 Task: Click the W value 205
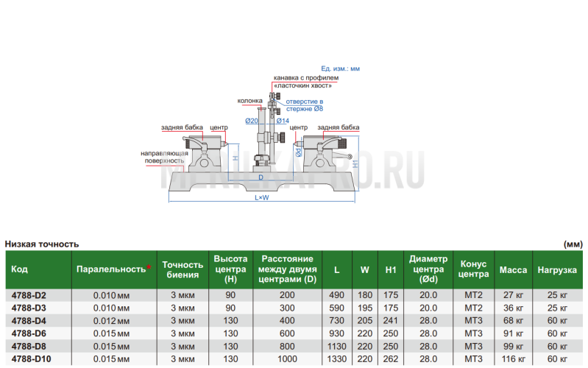click(x=365, y=321)
